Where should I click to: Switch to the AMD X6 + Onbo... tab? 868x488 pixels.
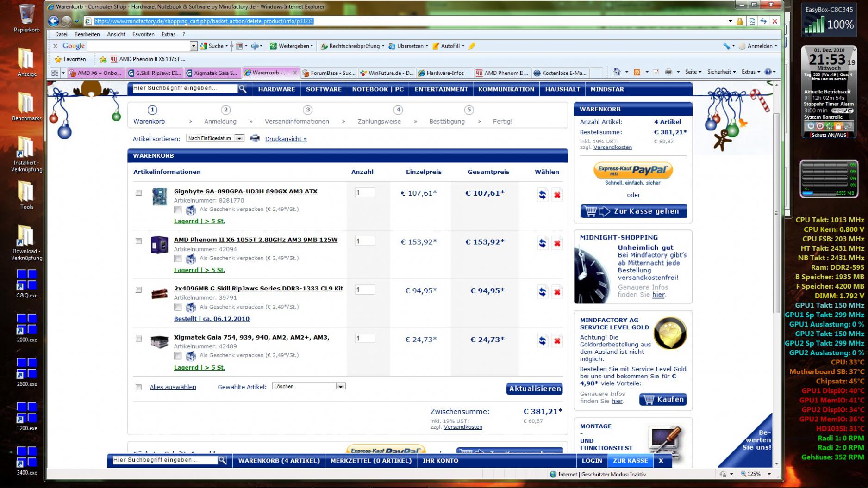96,73
